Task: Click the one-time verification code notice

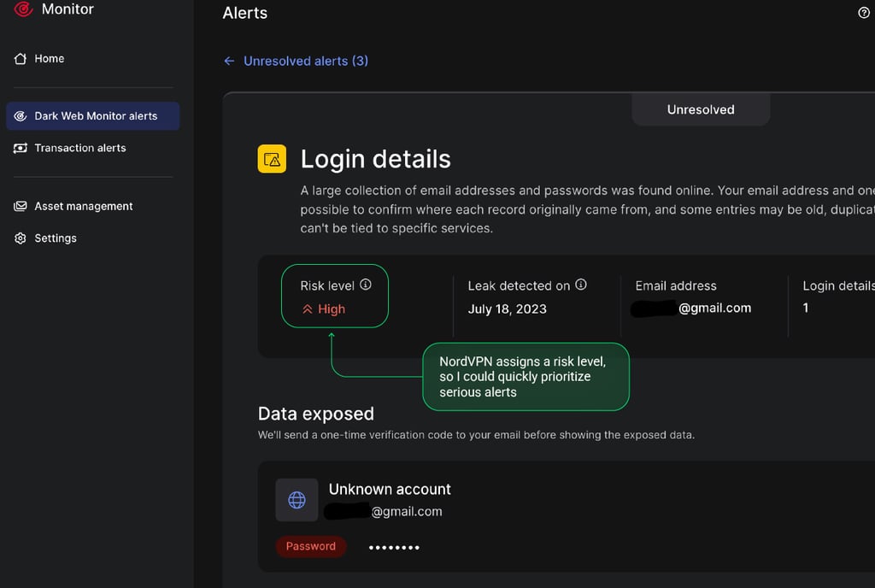Action: click(476, 434)
